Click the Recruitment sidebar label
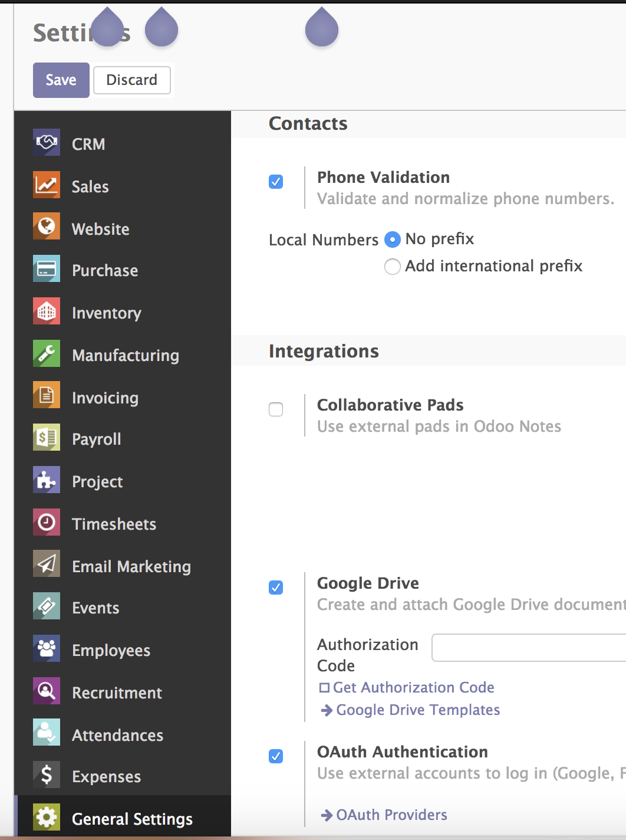Screen dimensions: 626x840 117,693
